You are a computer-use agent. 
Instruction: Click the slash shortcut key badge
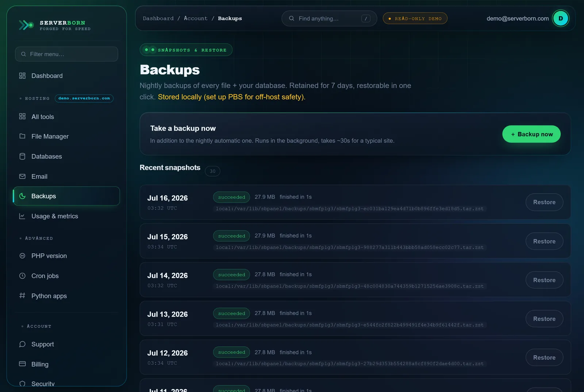(x=366, y=19)
